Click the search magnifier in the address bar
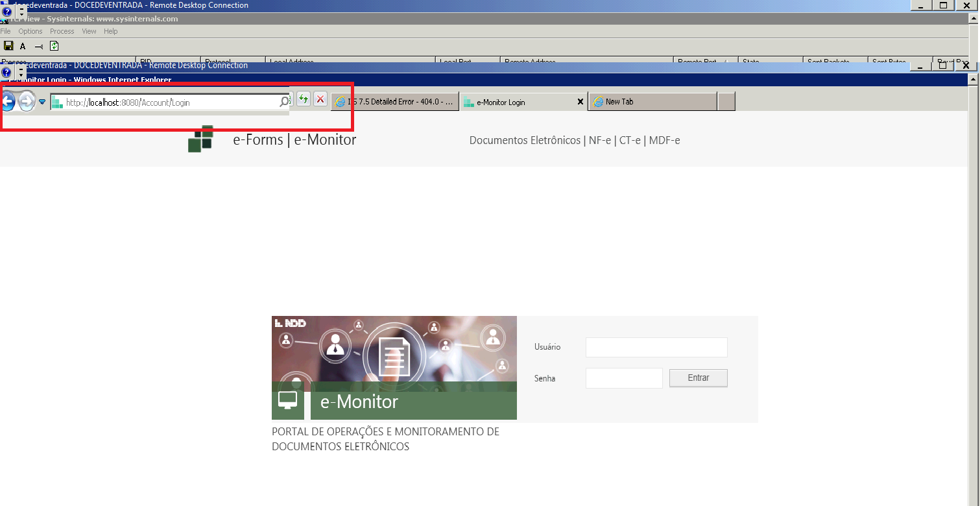The height and width of the screenshot is (506, 980). pyautogui.click(x=284, y=102)
